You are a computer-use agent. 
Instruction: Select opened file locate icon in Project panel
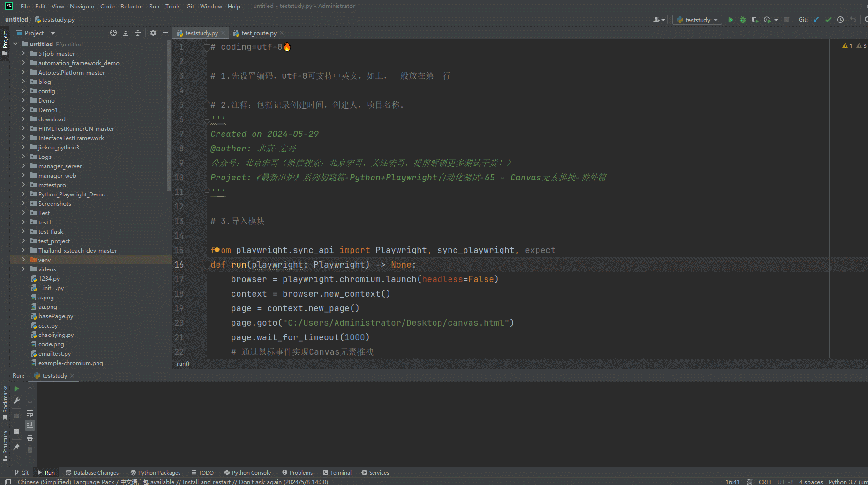(113, 33)
